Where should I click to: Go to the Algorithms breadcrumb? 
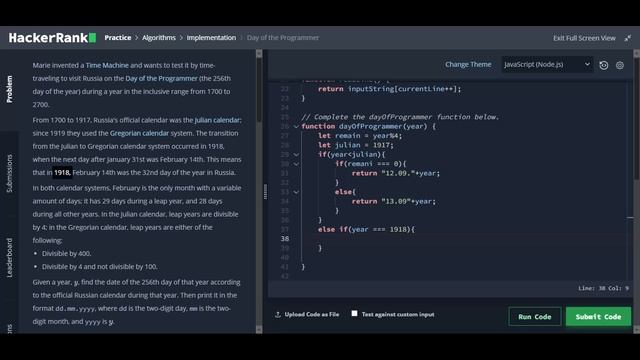(x=159, y=38)
